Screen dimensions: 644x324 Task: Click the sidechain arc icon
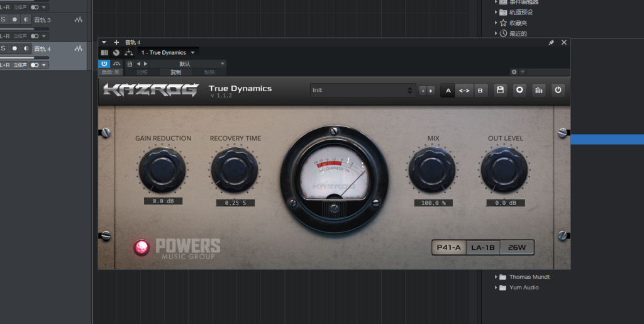click(x=117, y=64)
